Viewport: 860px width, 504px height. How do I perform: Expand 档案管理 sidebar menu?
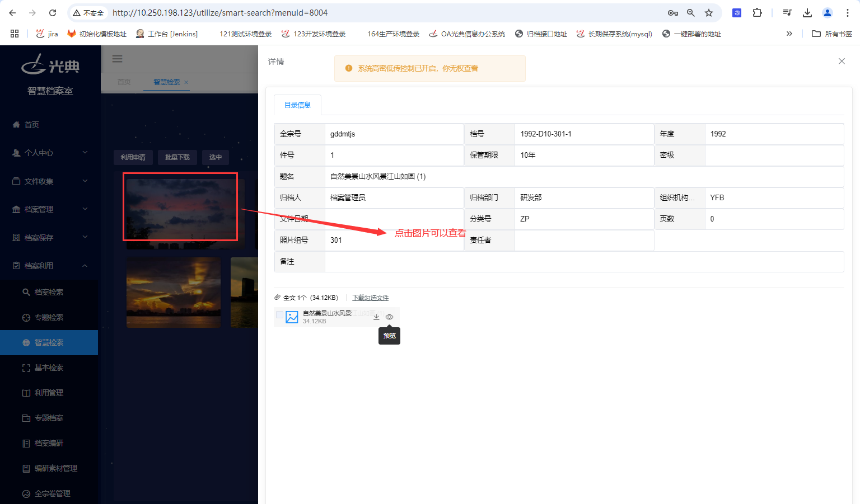[49, 209]
